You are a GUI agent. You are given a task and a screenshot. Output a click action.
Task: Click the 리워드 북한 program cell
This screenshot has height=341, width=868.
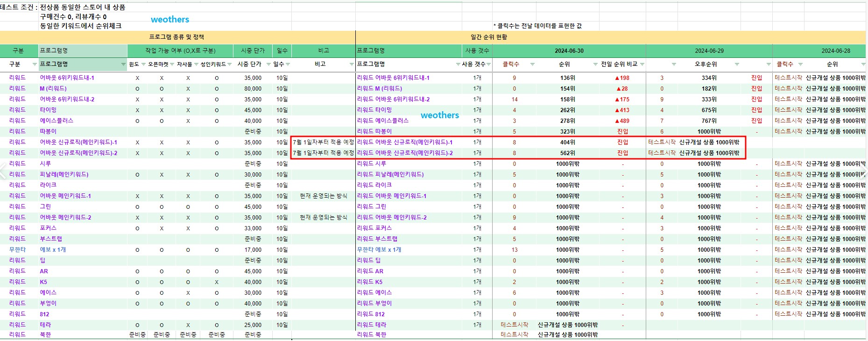[x=409, y=334]
